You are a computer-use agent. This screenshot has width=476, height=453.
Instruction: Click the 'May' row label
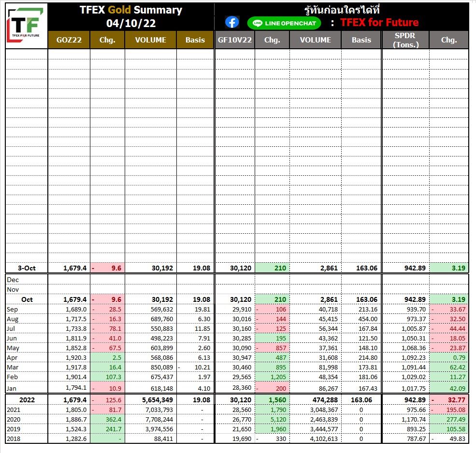click(13, 348)
